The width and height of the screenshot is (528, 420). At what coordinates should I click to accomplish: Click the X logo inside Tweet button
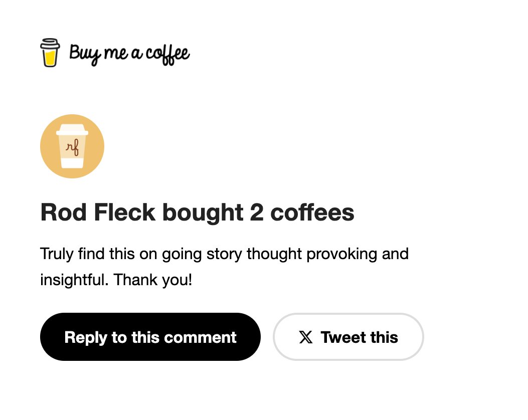tap(306, 337)
